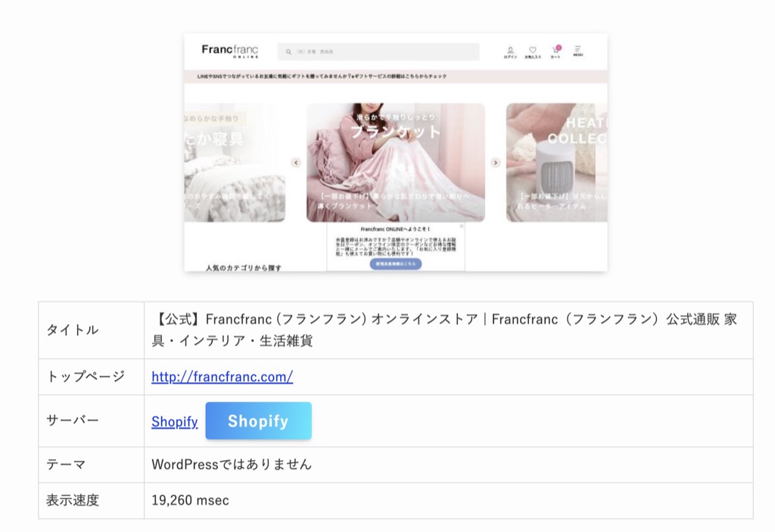Select the heater collection slide
This screenshot has height=532, width=775.
(556, 163)
